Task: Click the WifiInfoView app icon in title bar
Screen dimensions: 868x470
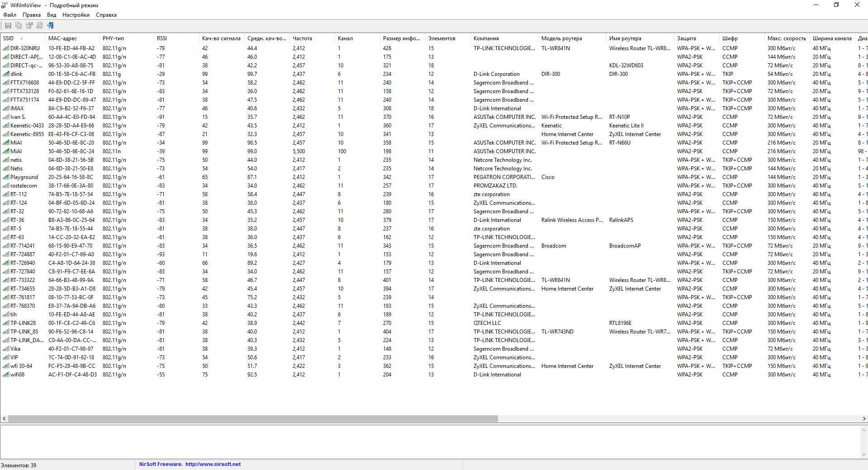Action: click(x=5, y=5)
